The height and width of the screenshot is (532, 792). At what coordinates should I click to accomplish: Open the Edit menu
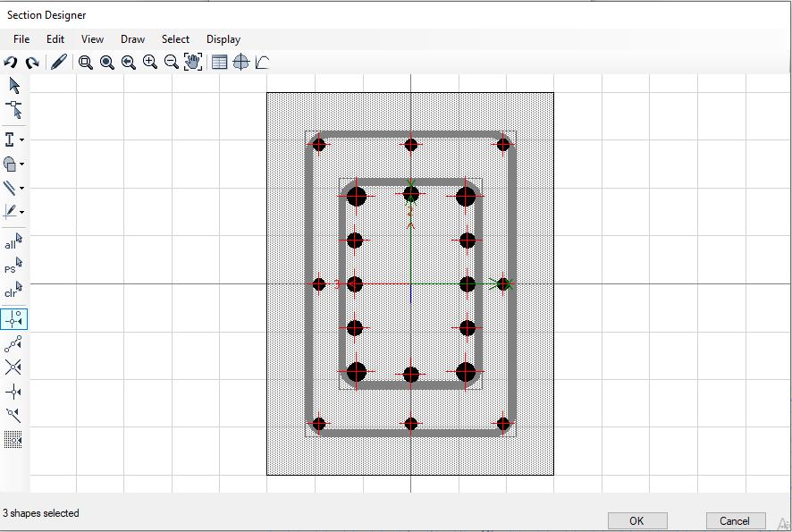point(55,39)
